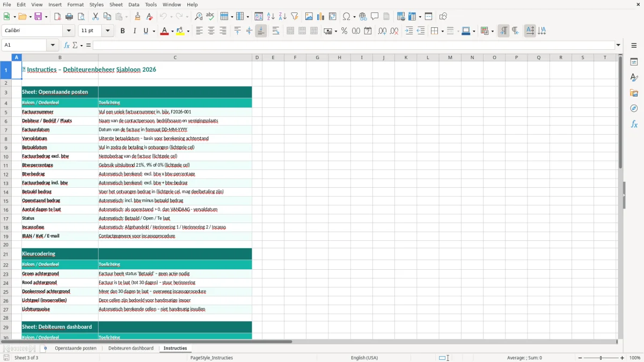The image size is (644, 362).
Task: Open the font size 11 pt dropdown
Action: 107,31
